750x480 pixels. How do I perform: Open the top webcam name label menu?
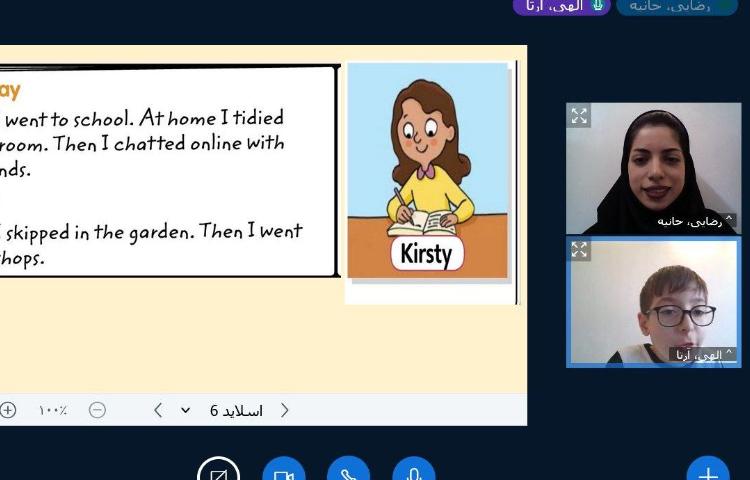coord(694,221)
